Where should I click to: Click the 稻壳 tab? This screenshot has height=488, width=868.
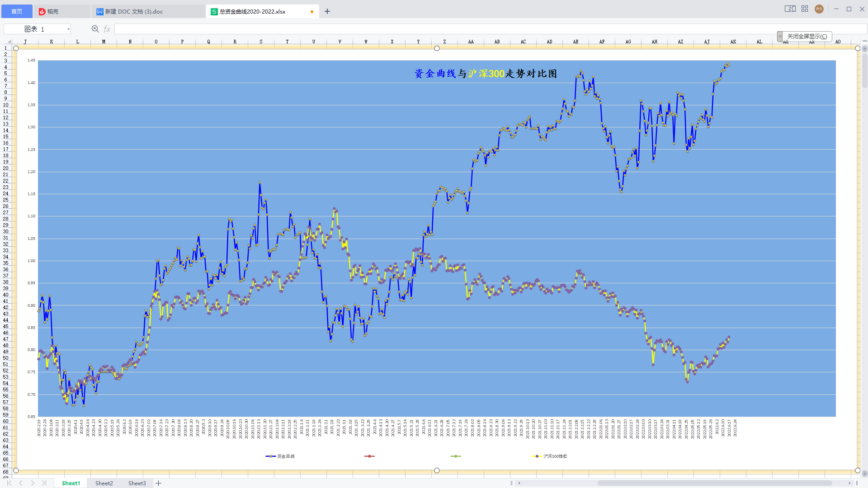click(x=53, y=11)
